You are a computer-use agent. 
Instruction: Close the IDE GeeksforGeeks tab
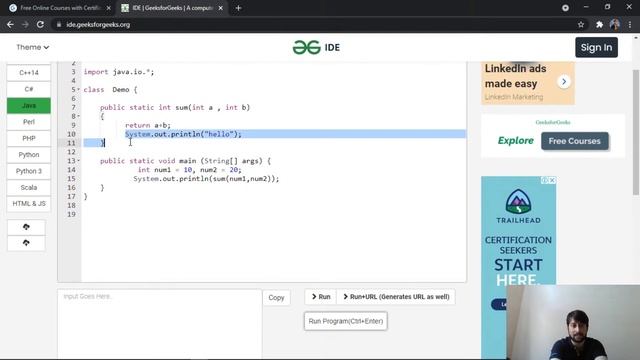tap(220, 8)
